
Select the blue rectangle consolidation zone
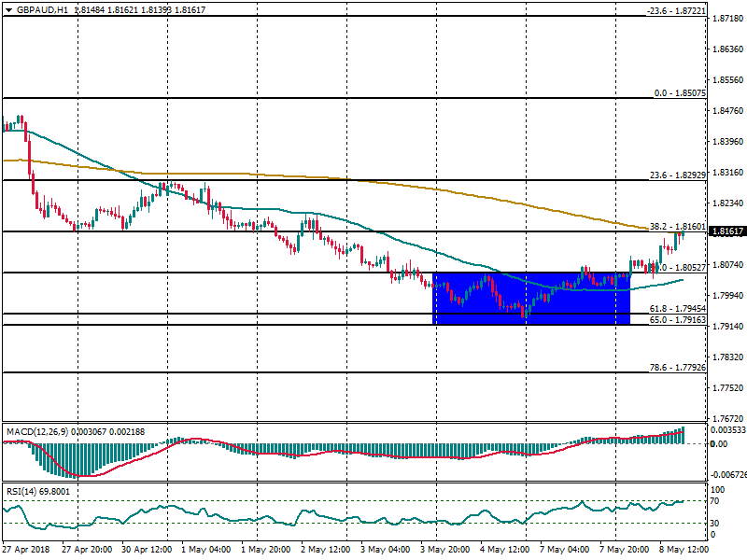[x=531, y=299]
